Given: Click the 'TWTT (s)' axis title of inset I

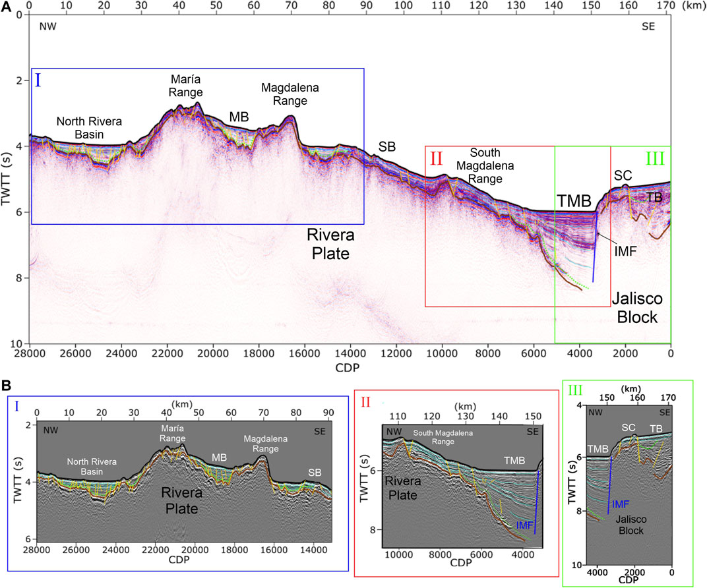Looking at the screenshot, I should (17, 479).
